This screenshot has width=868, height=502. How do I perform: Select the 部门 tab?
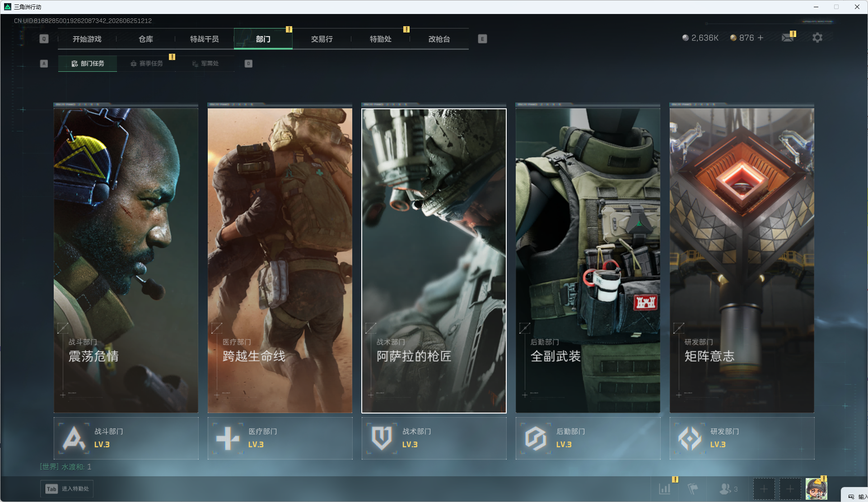click(x=263, y=39)
